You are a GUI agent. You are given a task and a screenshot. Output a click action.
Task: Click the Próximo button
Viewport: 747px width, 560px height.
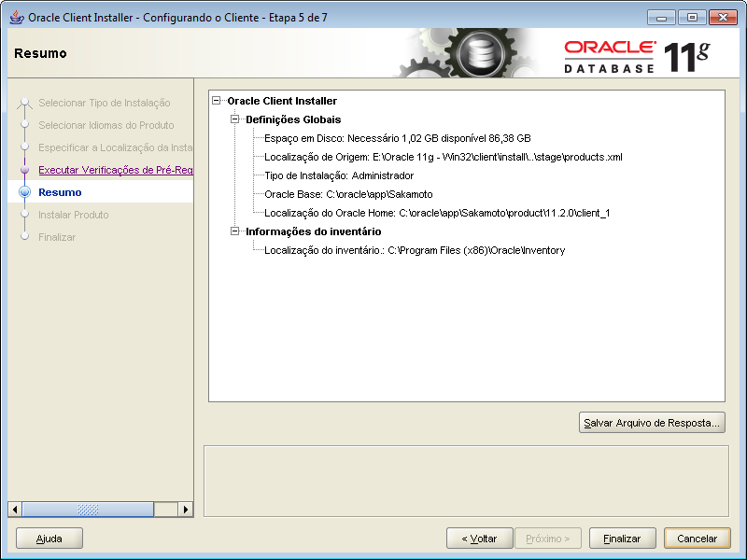click(x=547, y=539)
